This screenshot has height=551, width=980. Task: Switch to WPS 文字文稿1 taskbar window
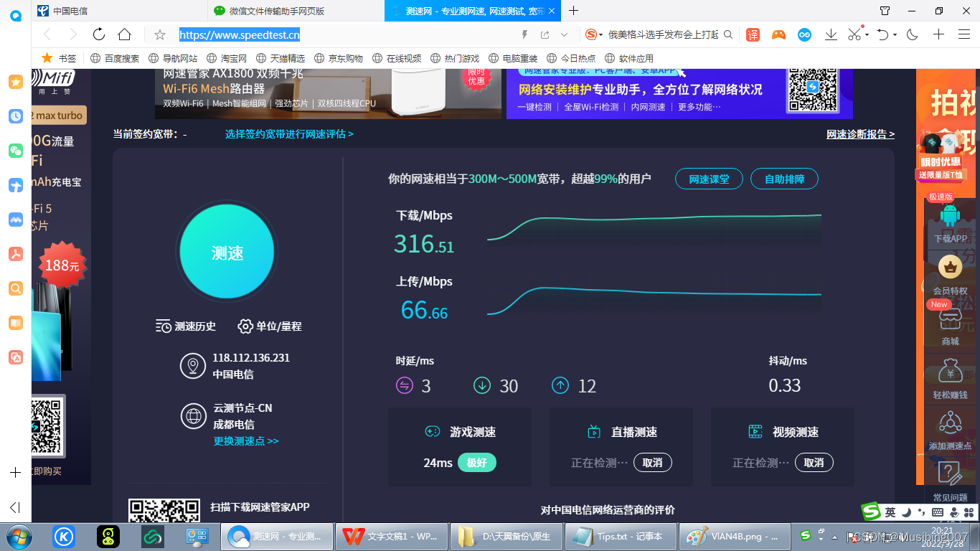point(391,537)
